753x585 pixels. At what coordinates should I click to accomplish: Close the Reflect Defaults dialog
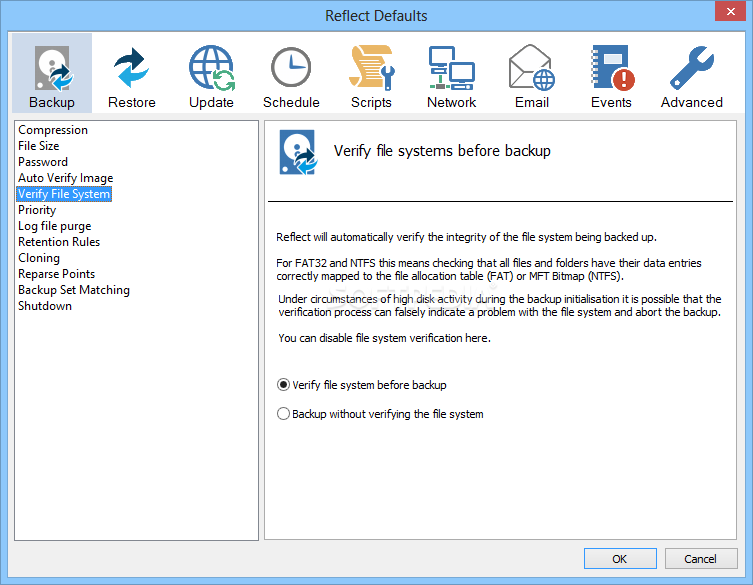[730, 12]
